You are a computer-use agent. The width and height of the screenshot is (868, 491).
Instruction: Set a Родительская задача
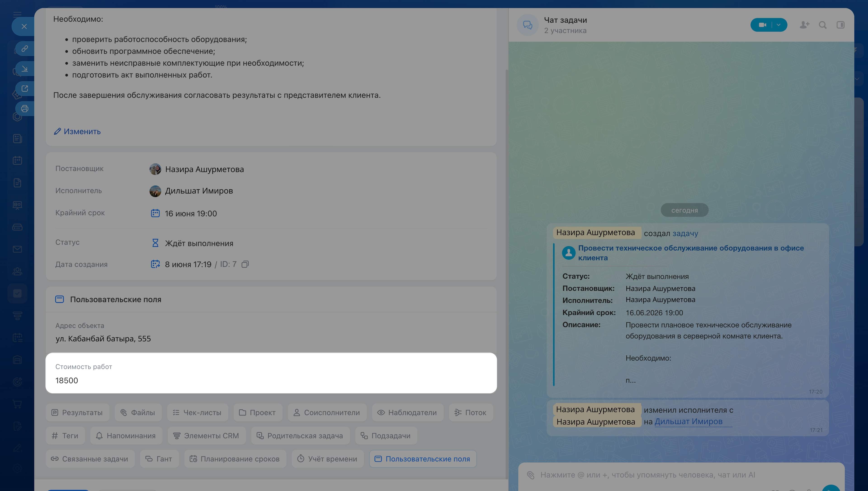click(300, 436)
